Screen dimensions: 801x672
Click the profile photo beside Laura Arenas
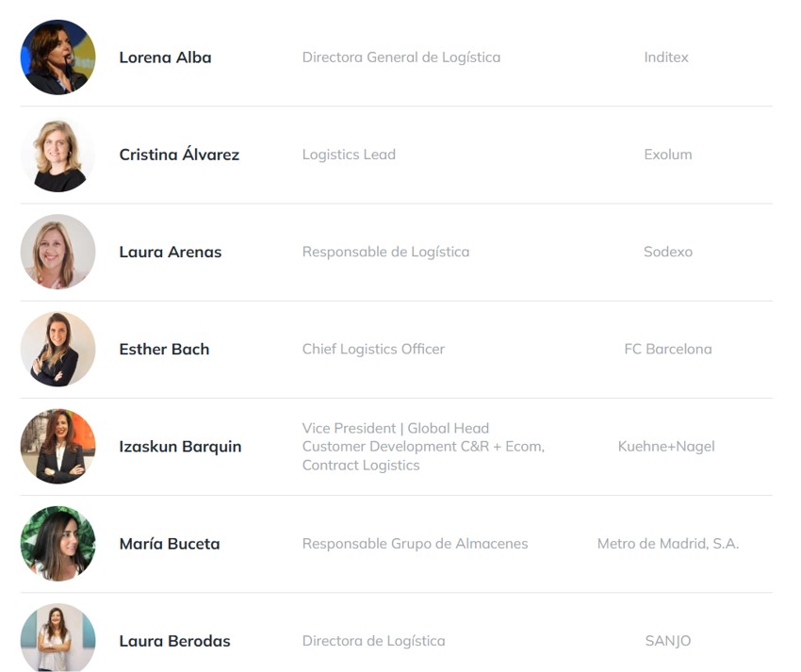(57, 252)
